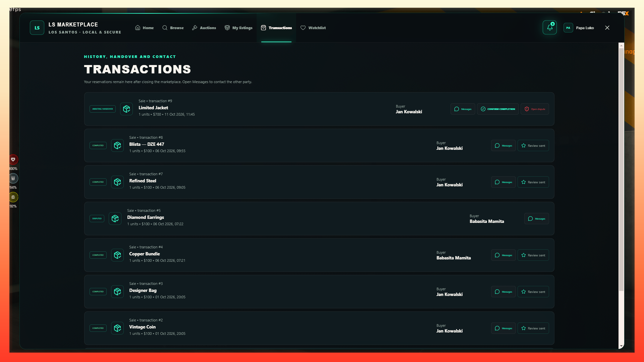Open the notifications bell icon
The height and width of the screenshot is (362, 644).
pyautogui.click(x=549, y=27)
